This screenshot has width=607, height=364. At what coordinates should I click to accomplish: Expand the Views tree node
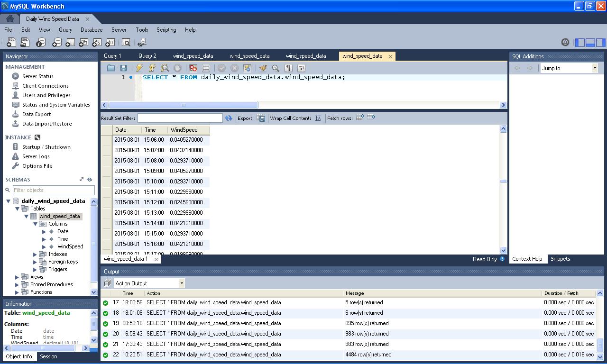[17, 277]
